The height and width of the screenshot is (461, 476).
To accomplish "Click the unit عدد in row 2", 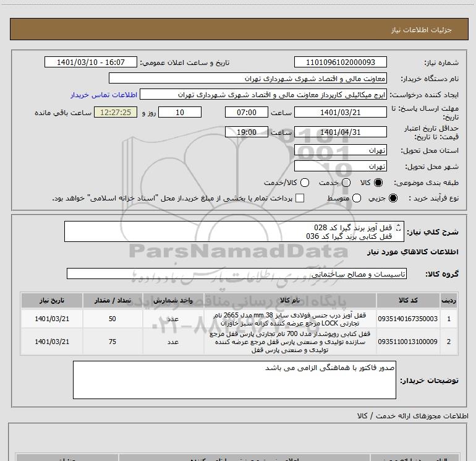I will point(172,342).
